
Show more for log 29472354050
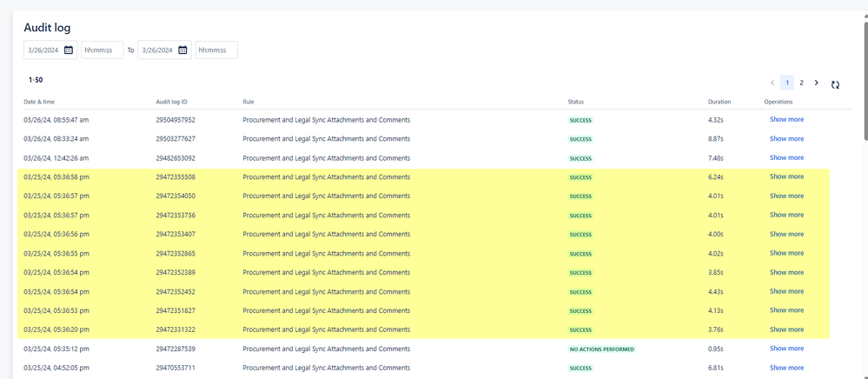point(786,196)
